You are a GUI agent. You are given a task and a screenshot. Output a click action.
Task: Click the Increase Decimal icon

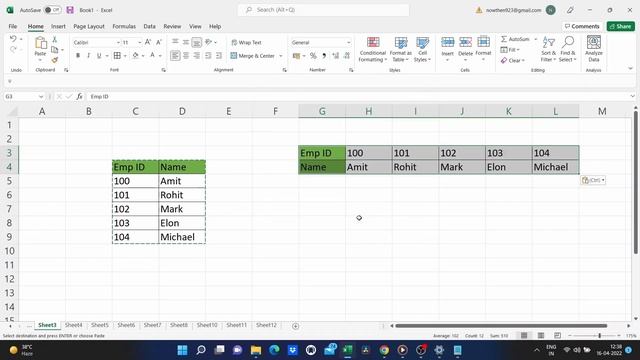tap(336, 56)
